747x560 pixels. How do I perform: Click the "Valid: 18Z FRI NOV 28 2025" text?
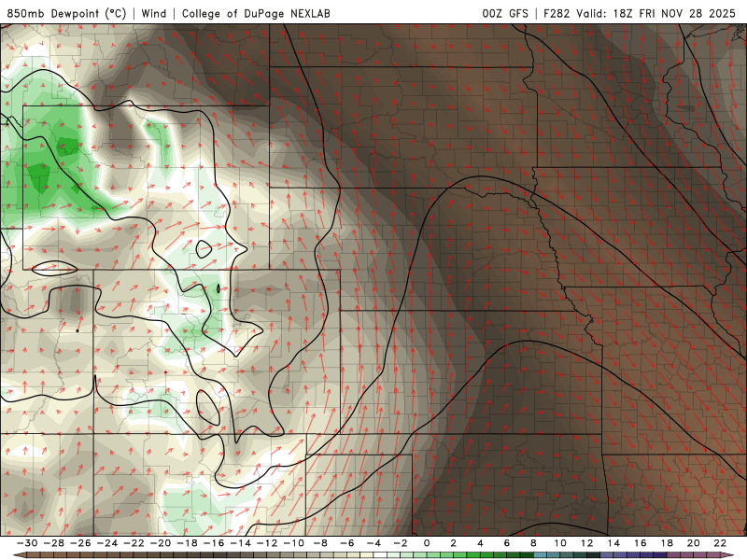tap(656, 13)
